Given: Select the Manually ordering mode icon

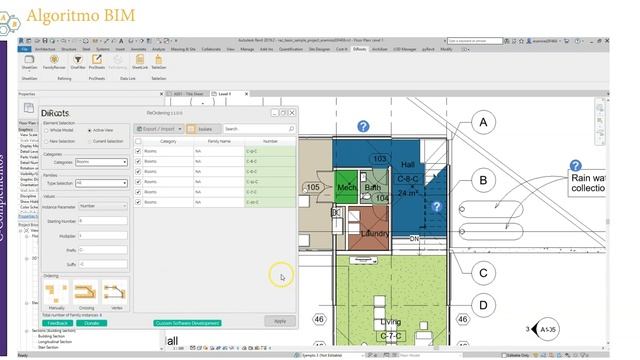Looking at the screenshot, I should pyautogui.click(x=56, y=291).
